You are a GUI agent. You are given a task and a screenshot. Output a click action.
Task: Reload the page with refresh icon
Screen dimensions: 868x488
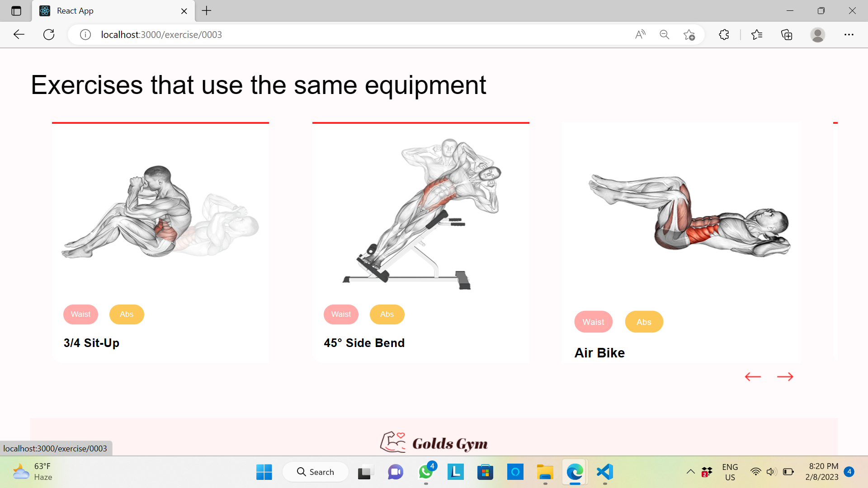pyautogui.click(x=49, y=34)
